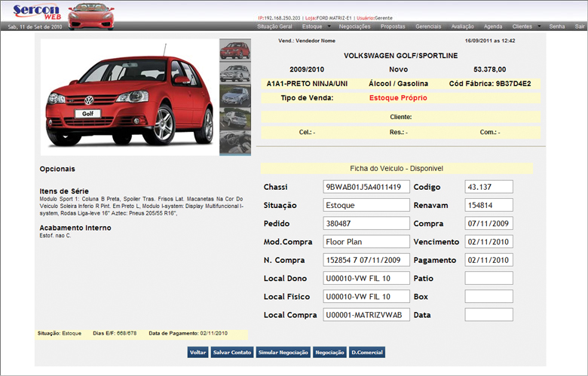Image resolution: width=588 pixels, height=376 pixels.
Task: Open the Agenda menu
Action: pyautogui.click(x=493, y=26)
